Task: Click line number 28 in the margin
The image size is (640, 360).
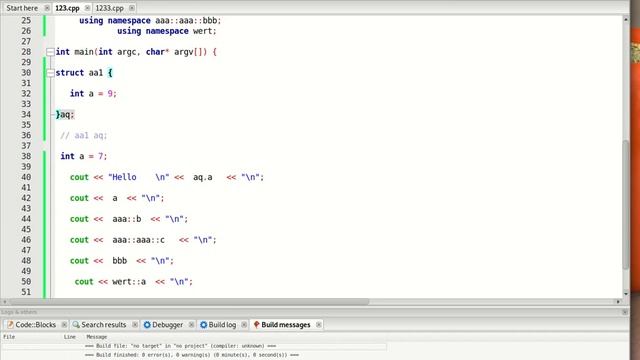Action: coord(26,52)
